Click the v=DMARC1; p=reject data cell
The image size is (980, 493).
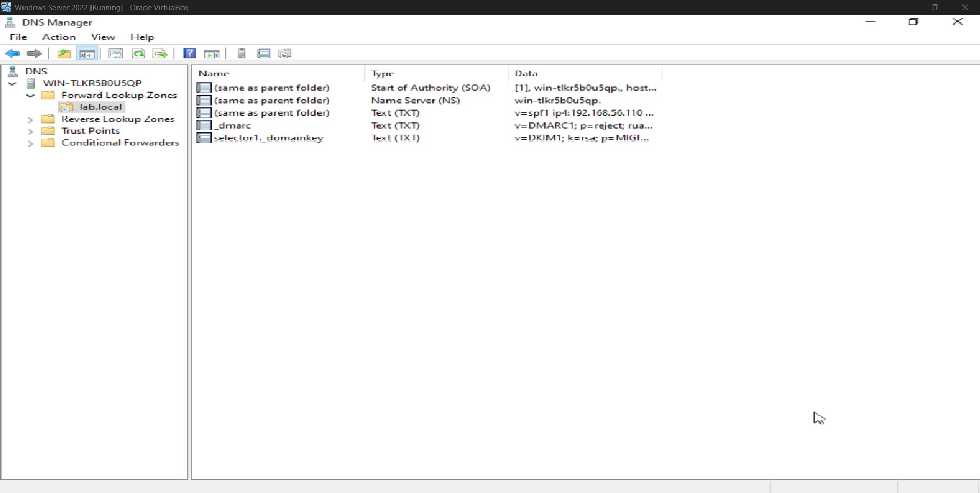click(x=583, y=125)
